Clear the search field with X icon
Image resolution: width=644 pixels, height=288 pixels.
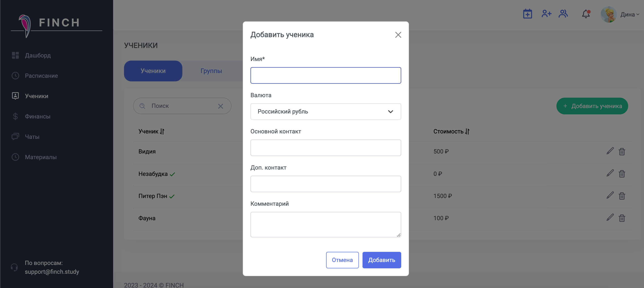point(220,106)
